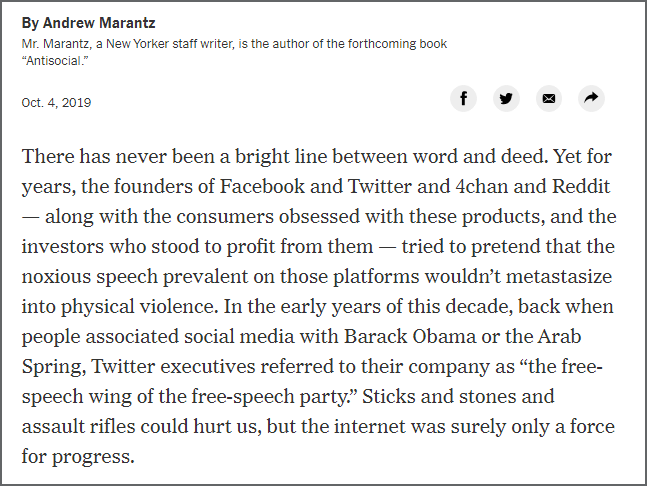Click the name "Barack Obama" in the text
This screenshot has width=647, height=486.
pyautogui.click(x=410, y=336)
